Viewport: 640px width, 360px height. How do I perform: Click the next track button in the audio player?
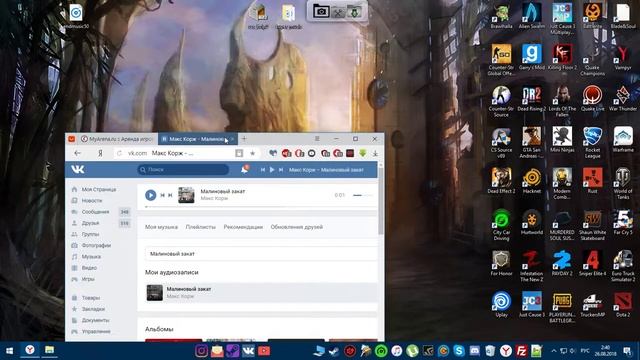(x=170, y=195)
